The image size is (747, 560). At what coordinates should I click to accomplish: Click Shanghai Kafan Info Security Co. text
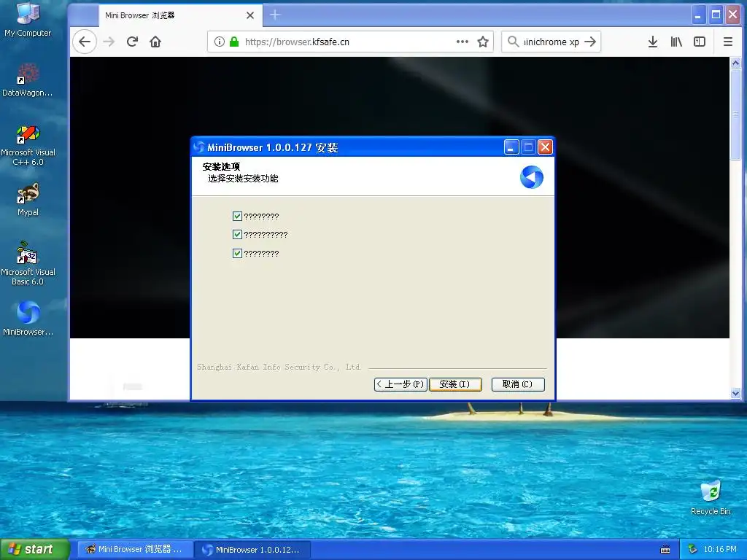click(279, 367)
